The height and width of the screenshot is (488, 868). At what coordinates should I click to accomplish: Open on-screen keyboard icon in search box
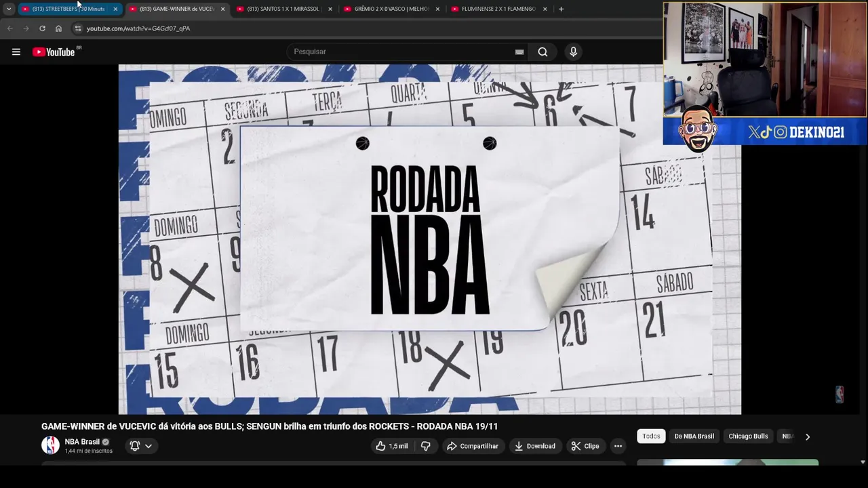pos(519,52)
